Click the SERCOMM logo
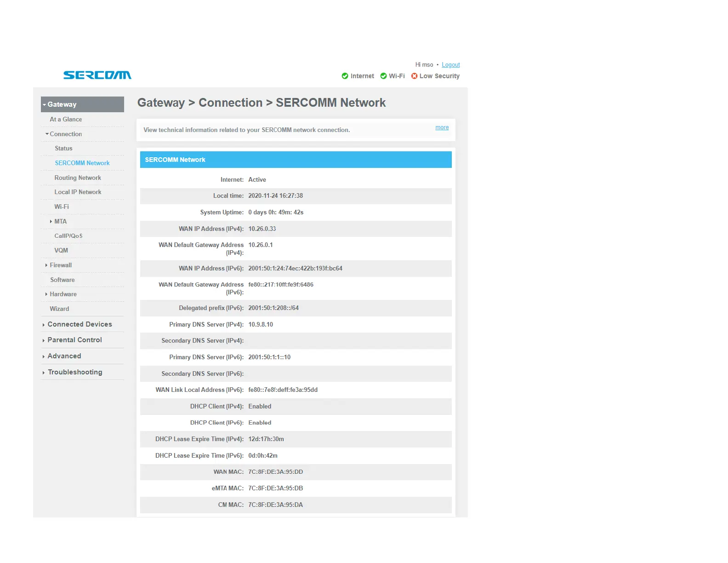 tap(97, 75)
